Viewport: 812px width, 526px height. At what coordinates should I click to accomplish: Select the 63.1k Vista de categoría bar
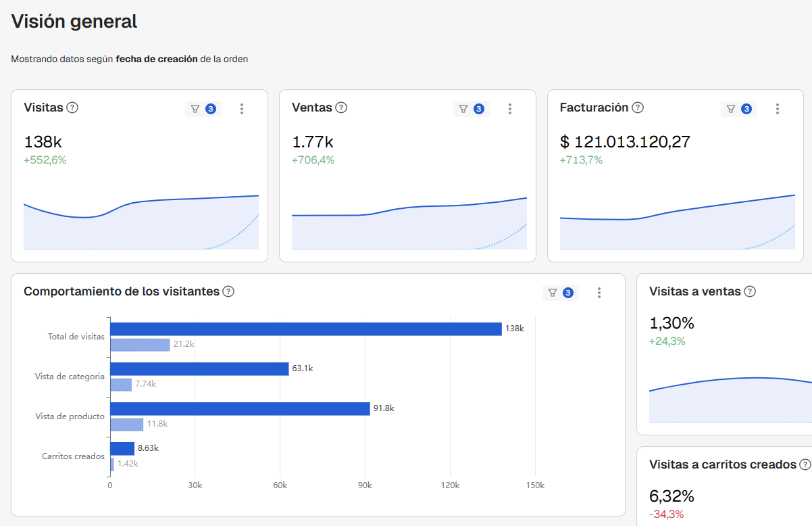(x=199, y=368)
